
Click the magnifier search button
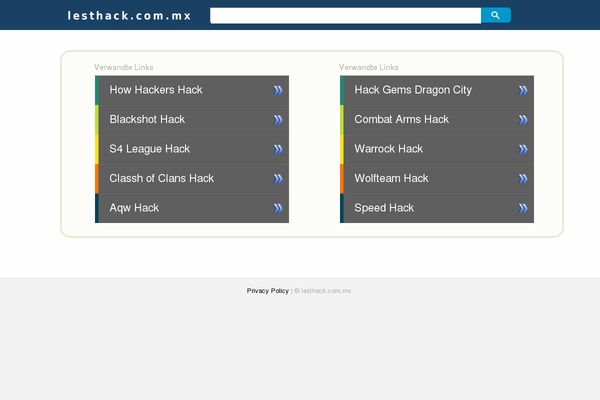coord(496,15)
